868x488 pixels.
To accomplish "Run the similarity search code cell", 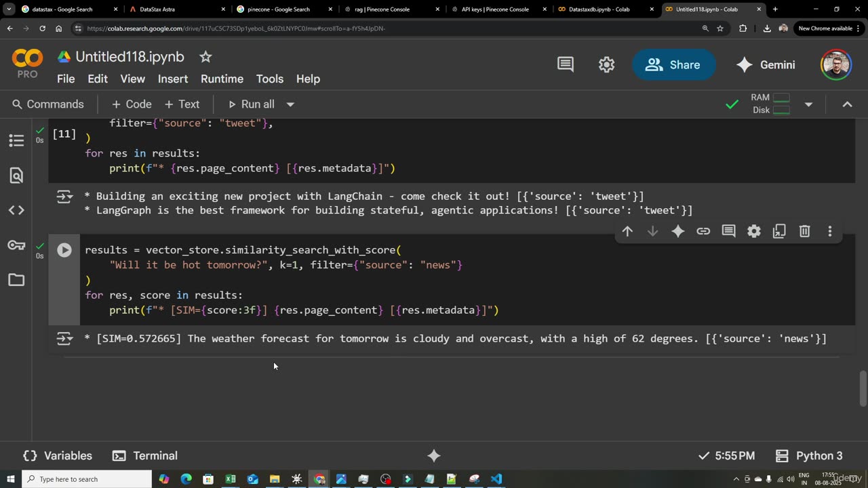I will coord(64,250).
